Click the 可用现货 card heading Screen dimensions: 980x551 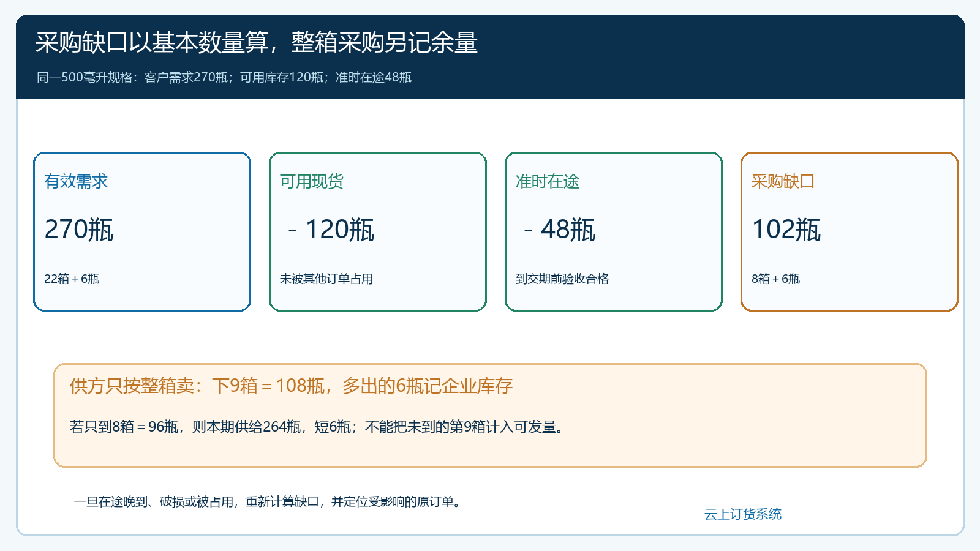312,181
